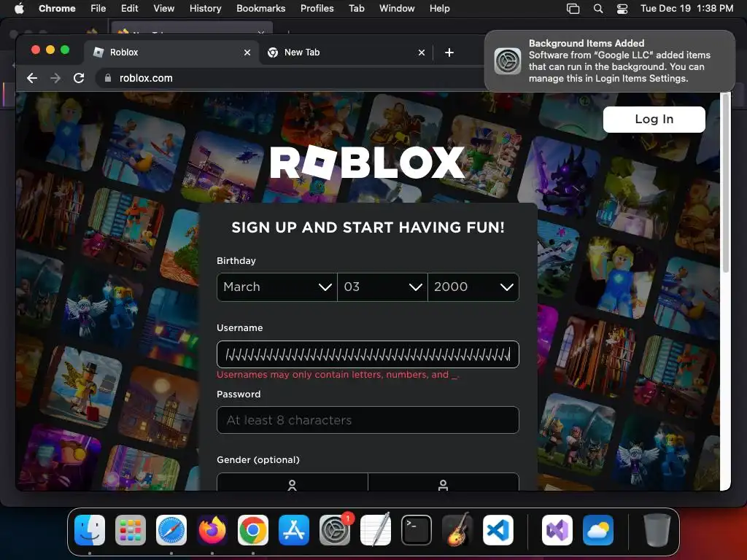Open Launchpad in the dock
Image resolution: width=747 pixels, height=560 pixels.
131,530
